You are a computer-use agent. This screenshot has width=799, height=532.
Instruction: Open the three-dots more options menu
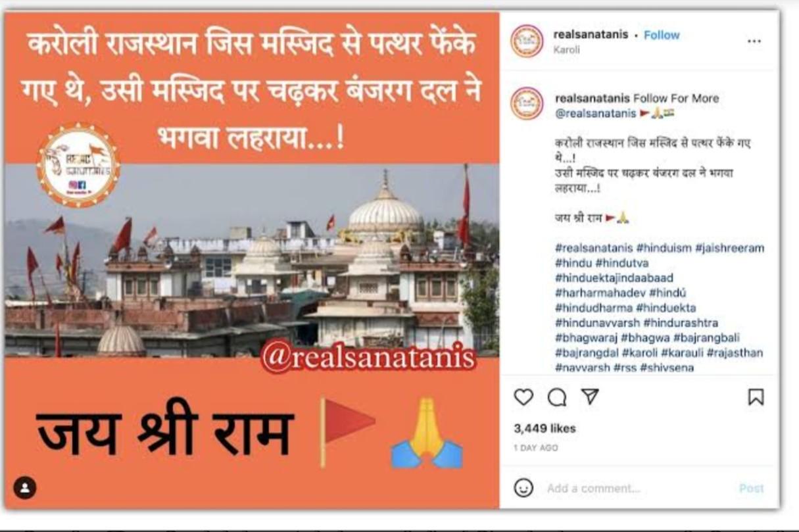click(x=754, y=41)
